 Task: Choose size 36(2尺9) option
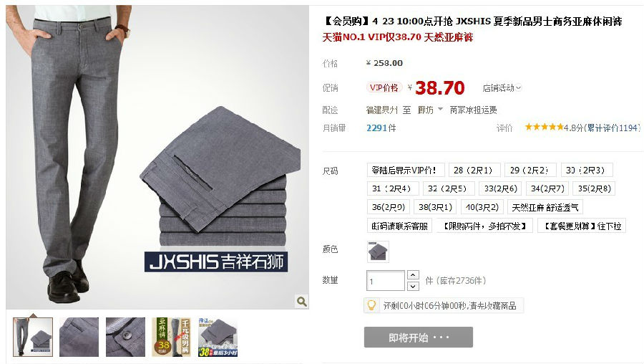[x=388, y=207]
